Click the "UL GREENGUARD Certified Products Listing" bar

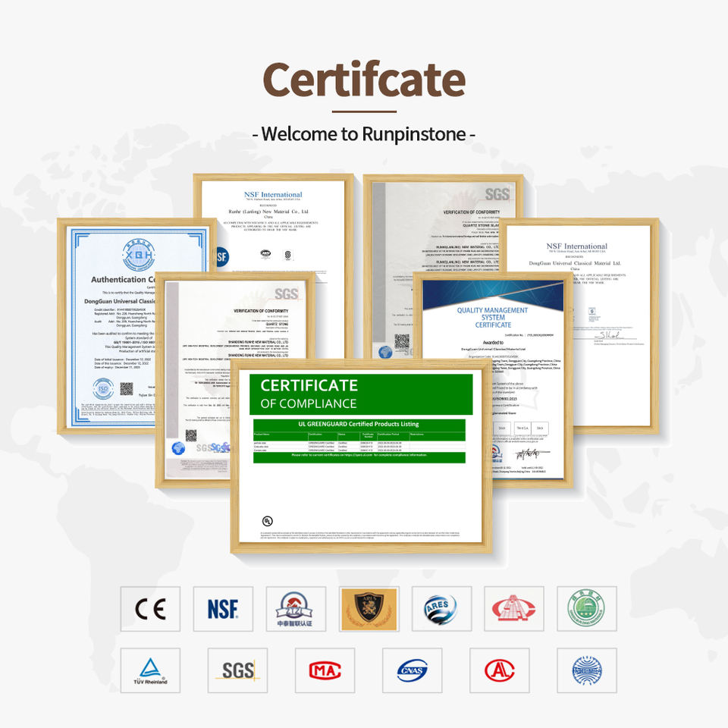(359, 424)
